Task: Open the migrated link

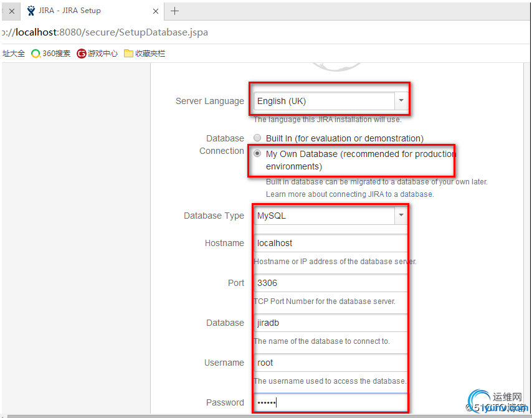Action: click(x=366, y=182)
